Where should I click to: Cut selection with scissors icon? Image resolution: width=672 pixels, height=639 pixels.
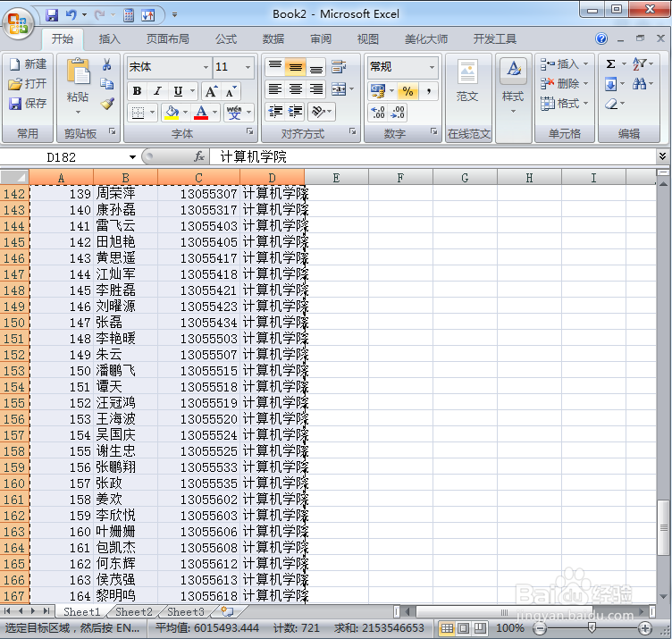click(107, 64)
